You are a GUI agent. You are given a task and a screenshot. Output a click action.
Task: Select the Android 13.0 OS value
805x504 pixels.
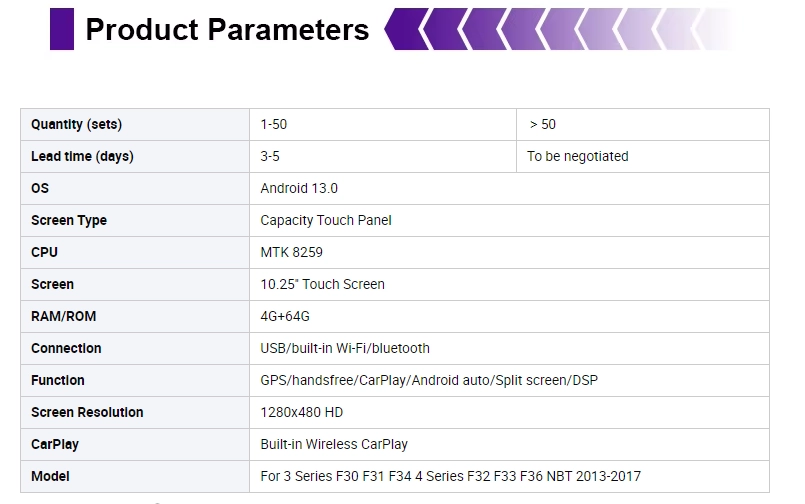(299, 188)
